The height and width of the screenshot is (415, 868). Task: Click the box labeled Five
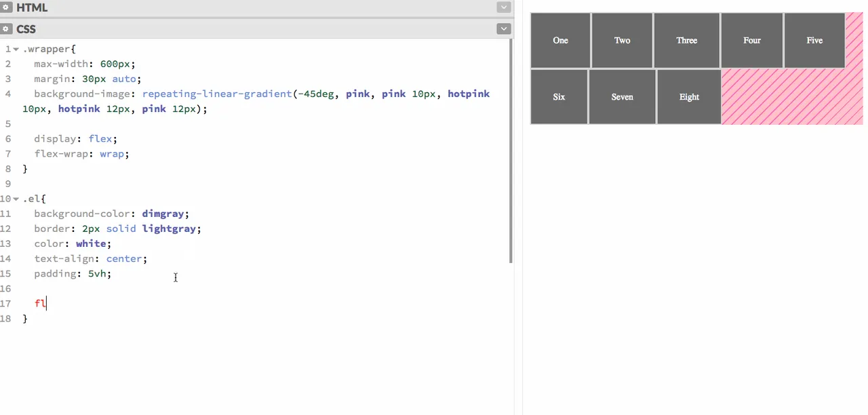pos(814,40)
